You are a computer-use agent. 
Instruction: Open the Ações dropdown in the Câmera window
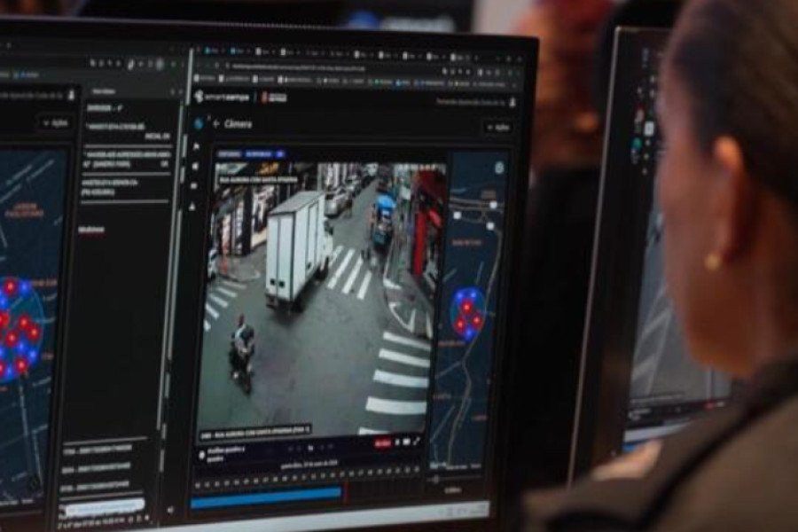click(x=497, y=128)
